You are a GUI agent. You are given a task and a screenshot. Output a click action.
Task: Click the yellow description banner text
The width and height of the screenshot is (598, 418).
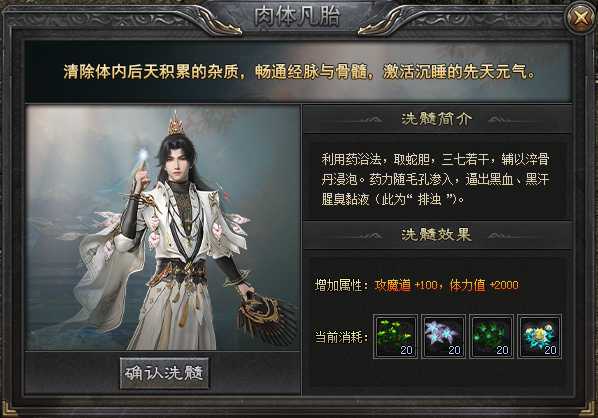(299, 72)
